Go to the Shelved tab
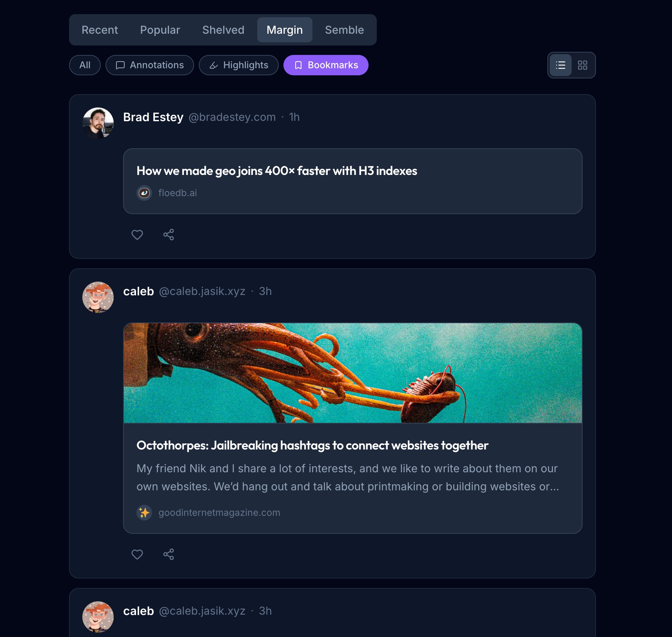The image size is (672, 637). click(x=223, y=30)
